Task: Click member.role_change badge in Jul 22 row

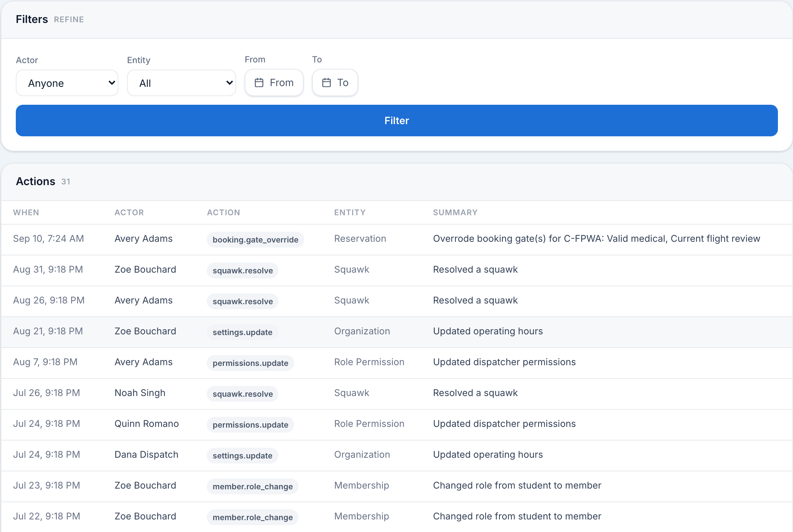Action: [253, 517]
